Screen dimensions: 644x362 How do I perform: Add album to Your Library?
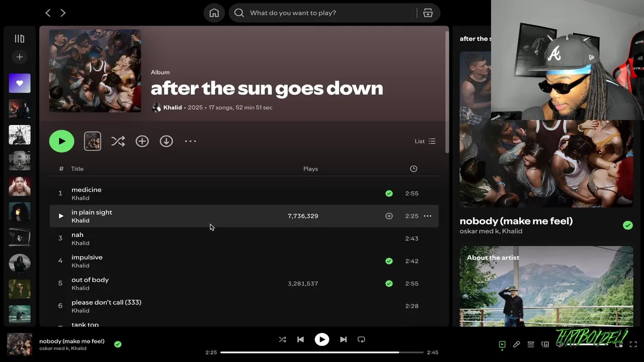[142, 141]
